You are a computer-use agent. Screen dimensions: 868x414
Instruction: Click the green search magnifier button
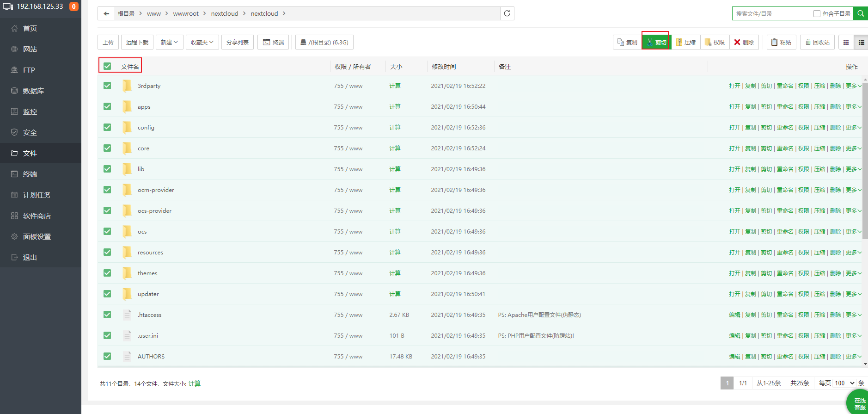click(860, 13)
